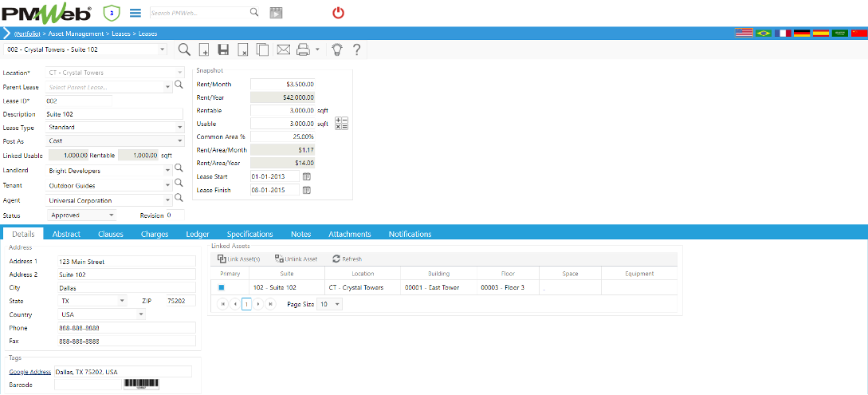This screenshot has width=868, height=395.
Task: Switch language to the French flag
Action: coord(783,34)
